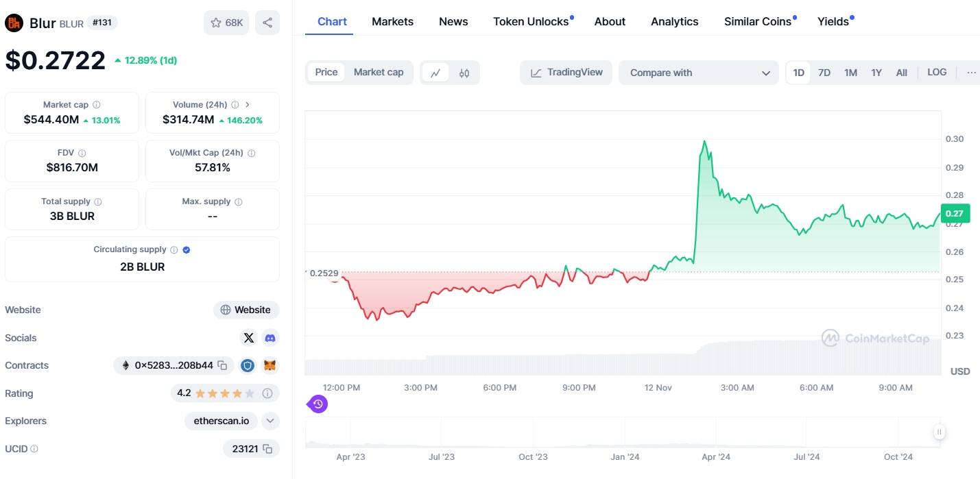Open the share icon button
The image size is (980, 479).
pyautogui.click(x=267, y=23)
